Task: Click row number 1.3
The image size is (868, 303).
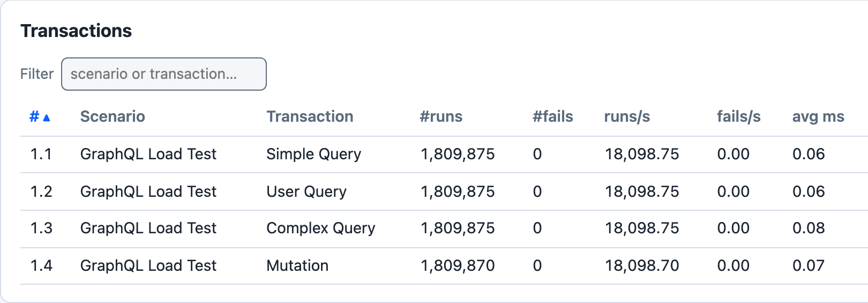Action: click(x=41, y=228)
